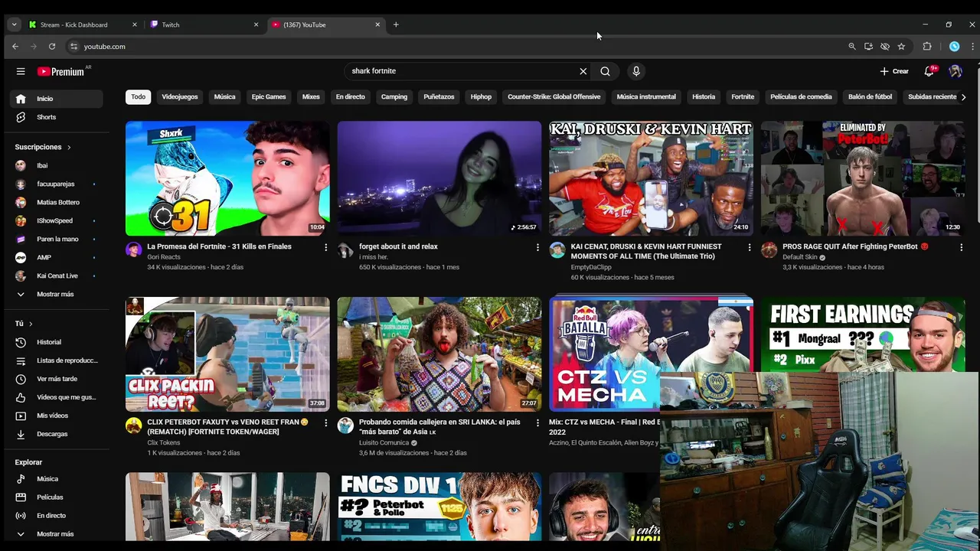Open notifications bell
The image size is (980, 551).
click(929, 71)
